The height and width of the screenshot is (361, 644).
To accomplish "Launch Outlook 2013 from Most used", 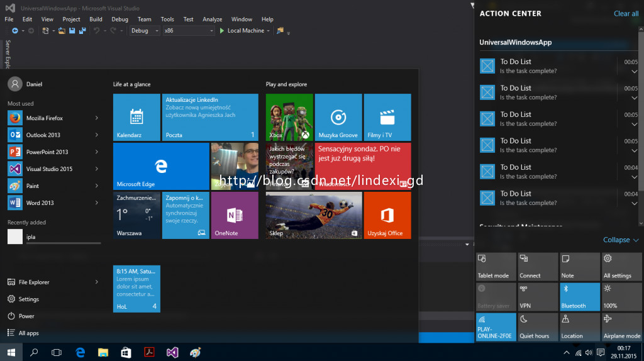I will pos(53,135).
